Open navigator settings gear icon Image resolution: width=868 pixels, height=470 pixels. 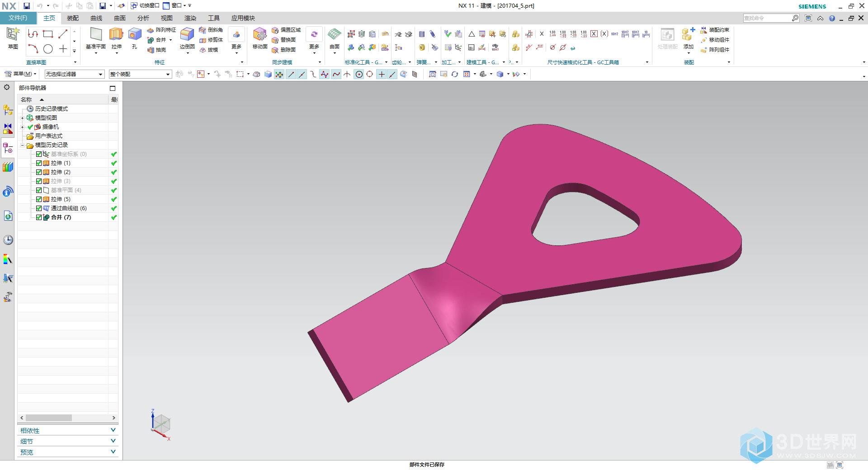pyautogui.click(x=7, y=87)
